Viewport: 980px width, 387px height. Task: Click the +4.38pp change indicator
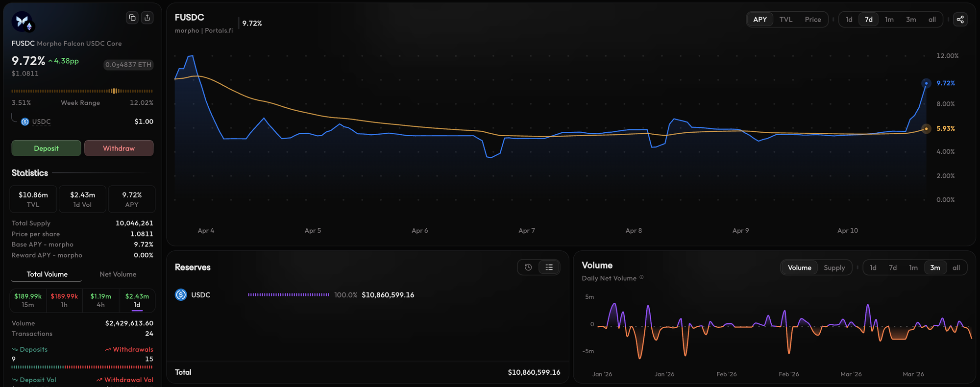coord(64,61)
